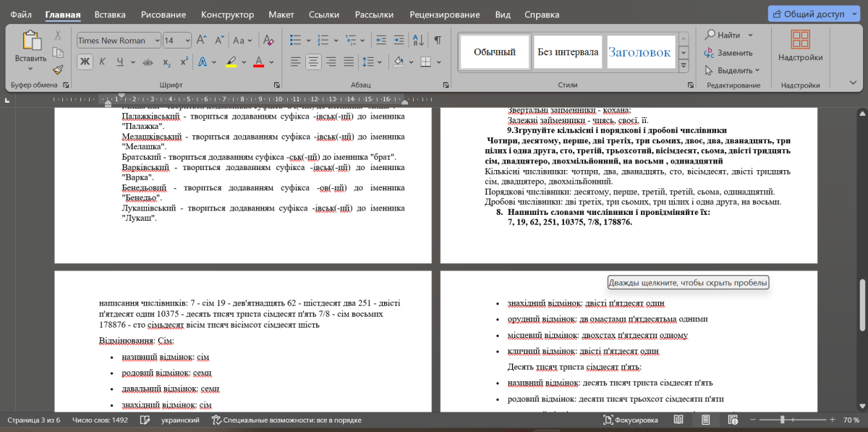Toggle bold Ж formatting
This screenshot has height=432, width=868.
[x=85, y=62]
